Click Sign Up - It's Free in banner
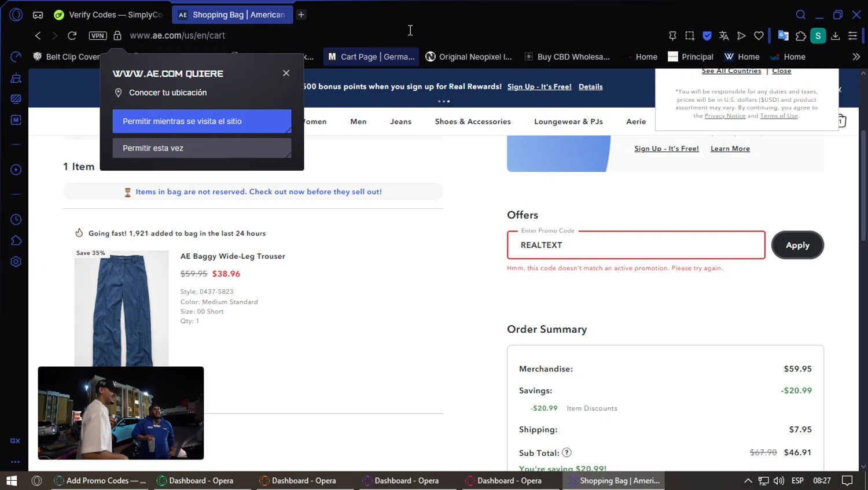The width and height of the screenshot is (868, 490). (539, 87)
